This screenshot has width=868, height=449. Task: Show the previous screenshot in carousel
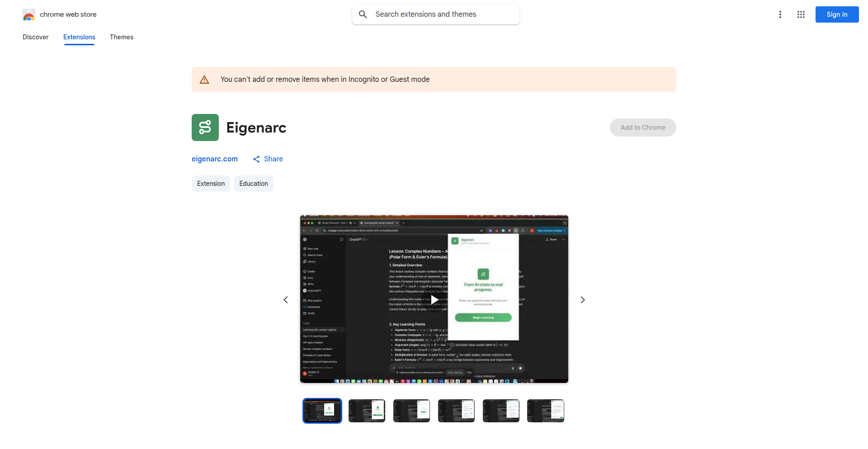click(286, 300)
